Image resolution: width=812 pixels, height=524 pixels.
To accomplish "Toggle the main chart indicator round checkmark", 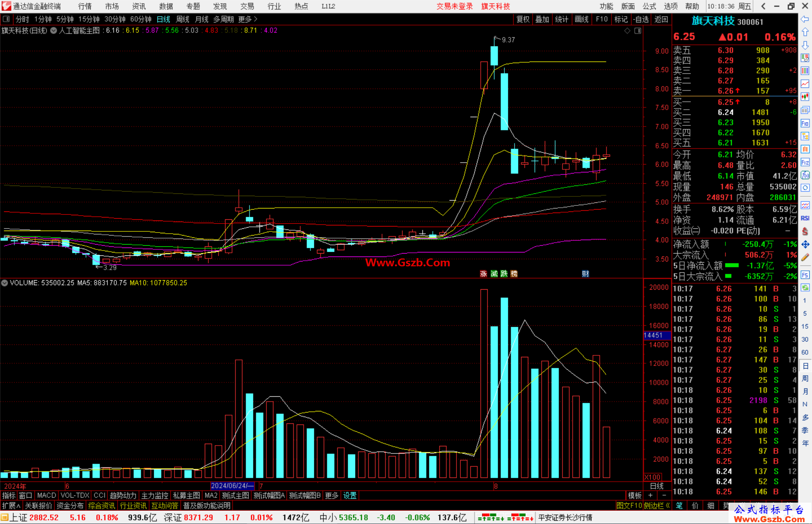I will [x=54, y=30].
